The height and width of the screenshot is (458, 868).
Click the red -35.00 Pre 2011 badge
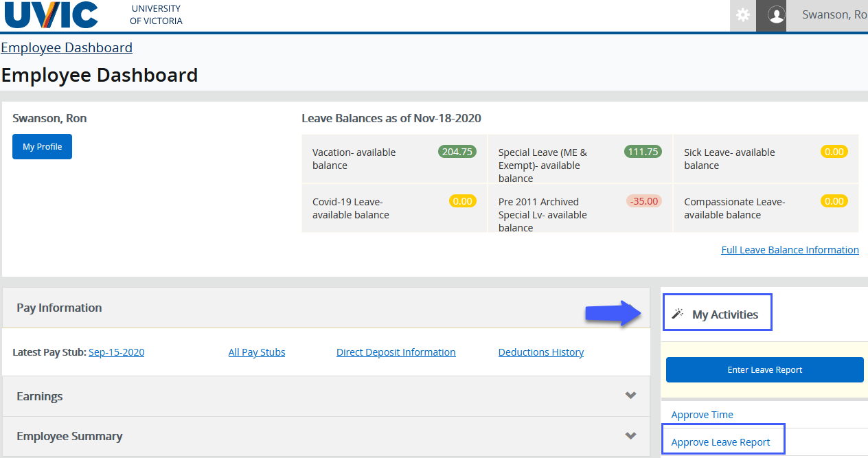coord(643,201)
